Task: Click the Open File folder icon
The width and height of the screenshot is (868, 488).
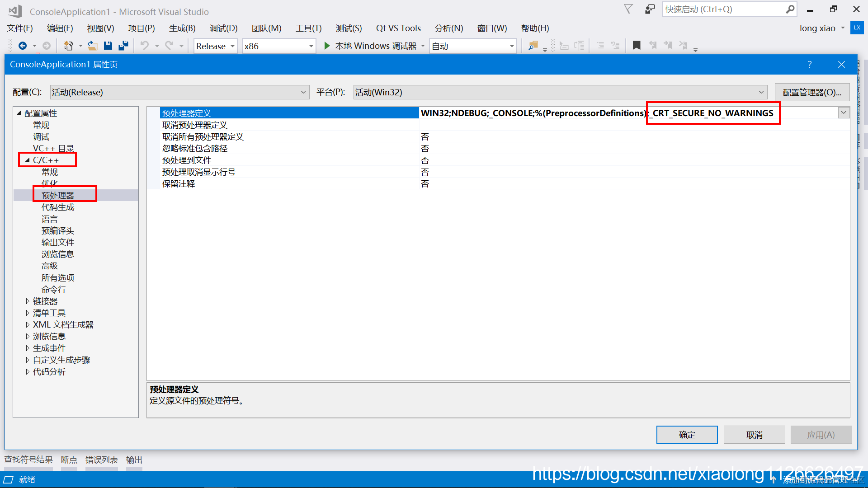Action: 92,46
